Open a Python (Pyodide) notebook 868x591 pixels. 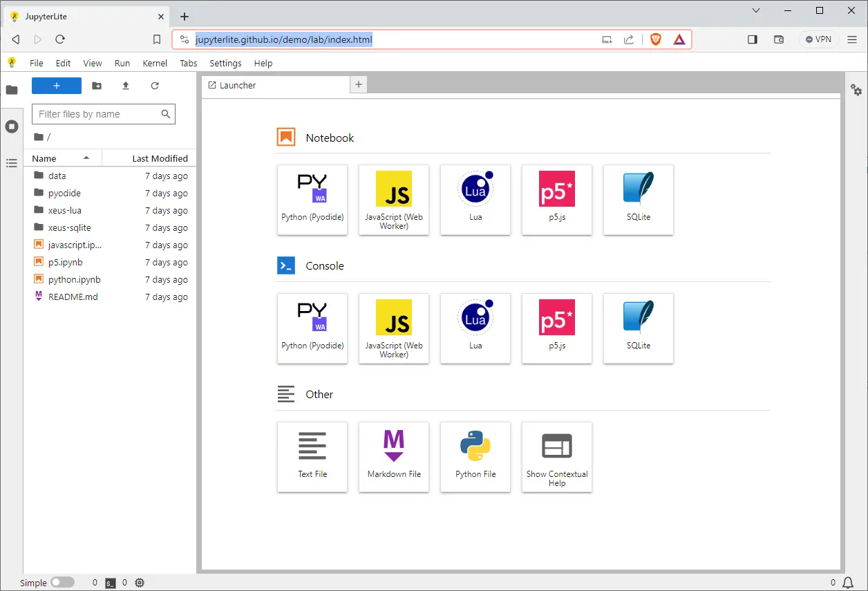click(x=312, y=200)
